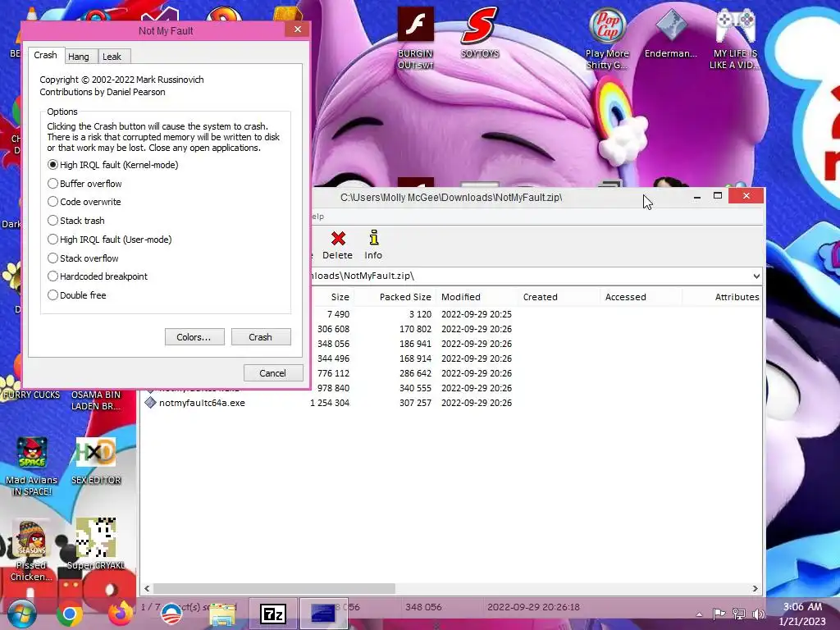This screenshot has width=840, height=630.
Task: Sort by Accessed column header
Action: [640, 297]
